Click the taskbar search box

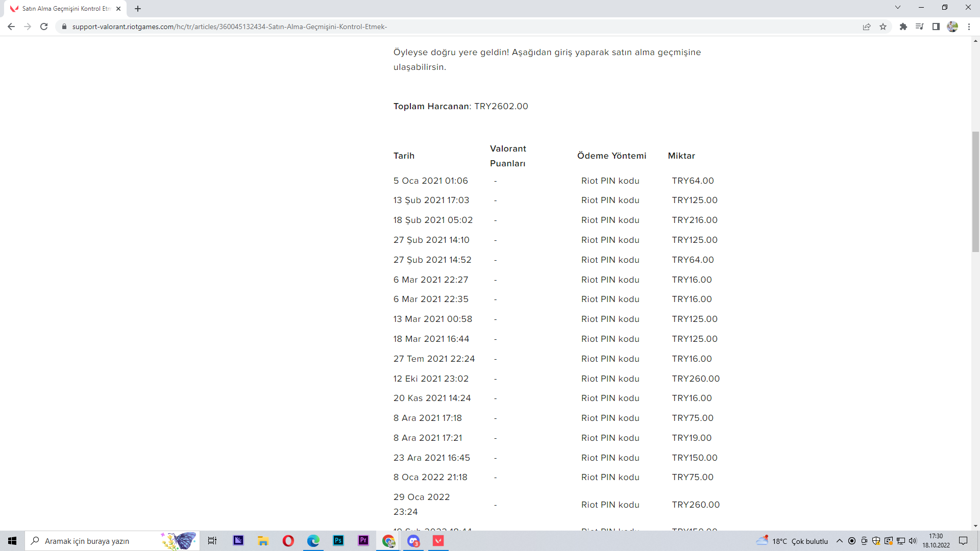(x=112, y=541)
